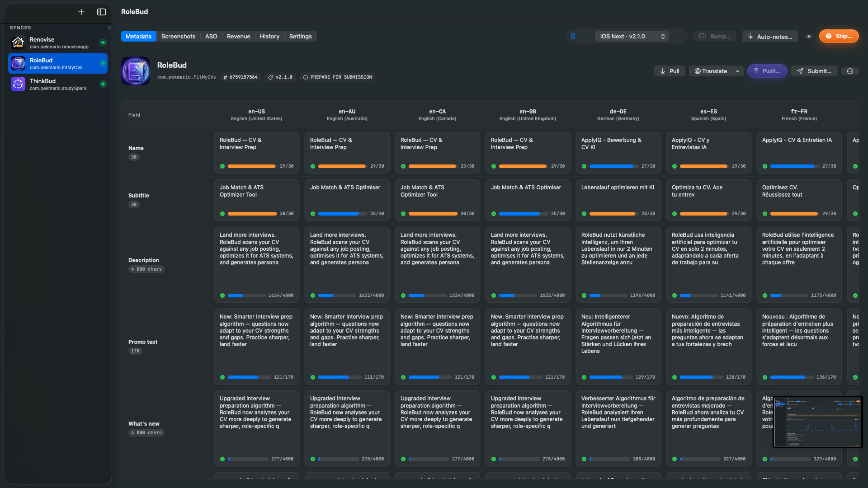This screenshot has width=868, height=488.
Task: Click the Name row 30 limit badge
Action: coord(133,157)
